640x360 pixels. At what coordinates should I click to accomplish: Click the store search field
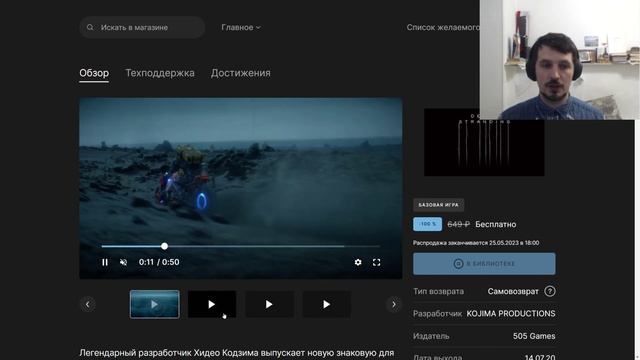142,27
